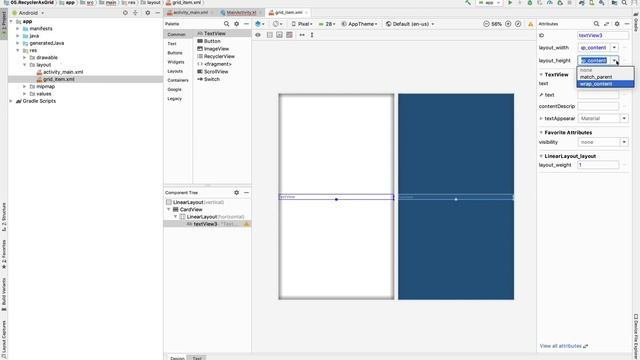Screen dimensions: 640x360
Task: Open Project tool window side tab
Action: tap(4, 24)
